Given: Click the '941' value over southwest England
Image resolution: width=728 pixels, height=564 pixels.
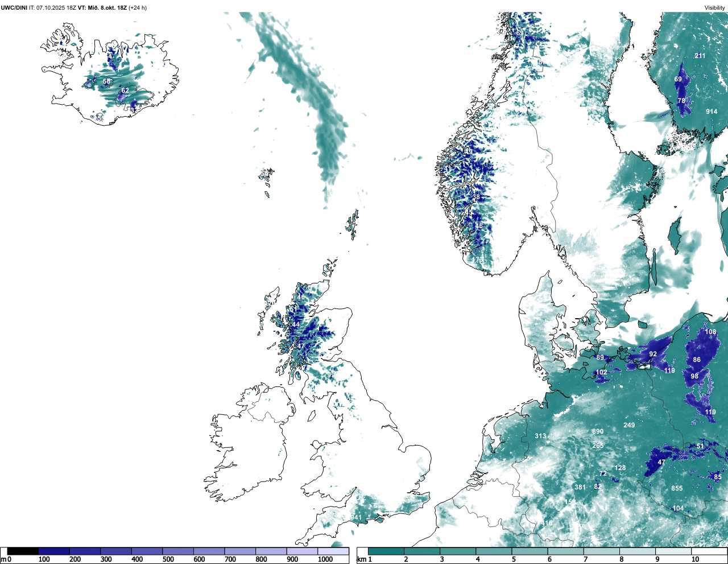Looking at the screenshot, I should click(356, 517).
